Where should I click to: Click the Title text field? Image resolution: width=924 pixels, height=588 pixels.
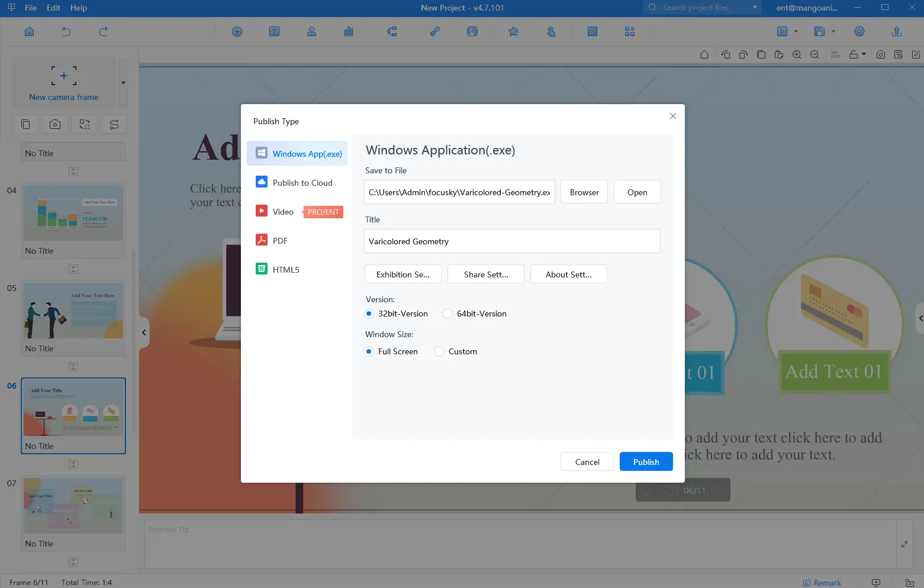(x=512, y=241)
